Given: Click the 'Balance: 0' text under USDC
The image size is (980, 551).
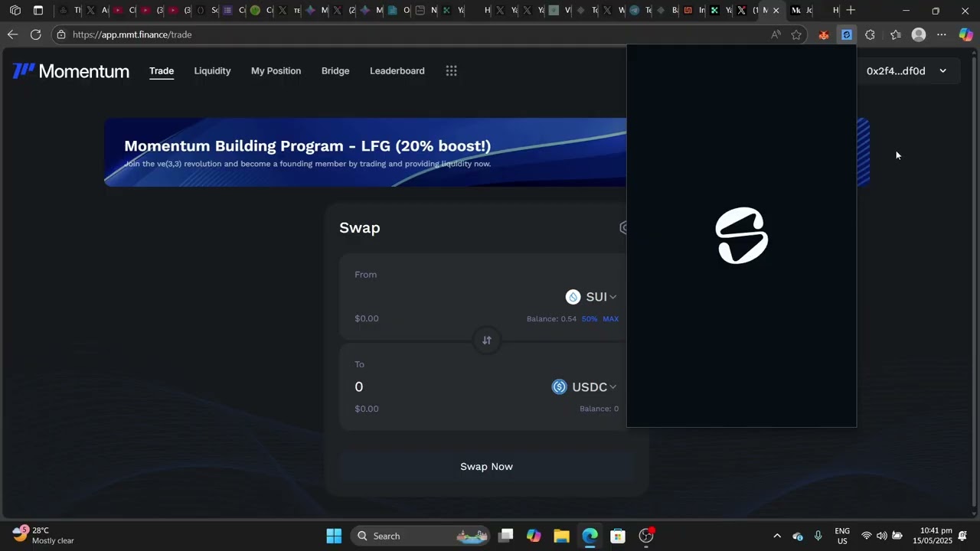Looking at the screenshot, I should [x=599, y=409].
